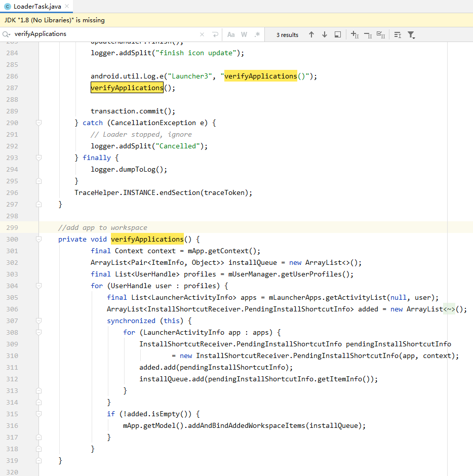Screen dimensions: 473x476
Task: Click CancellationException on line 290
Action: [153, 123]
